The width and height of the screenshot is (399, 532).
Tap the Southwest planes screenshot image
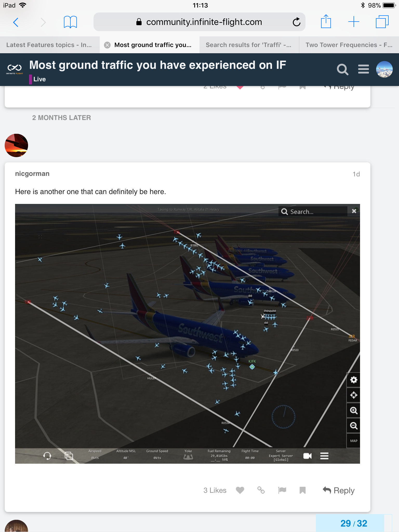(188, 334)
